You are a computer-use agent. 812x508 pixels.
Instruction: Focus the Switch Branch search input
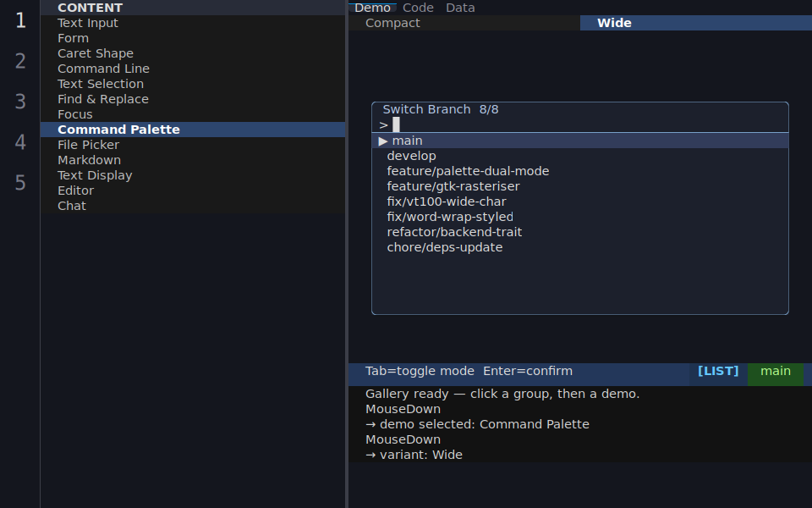coord(580,125)
